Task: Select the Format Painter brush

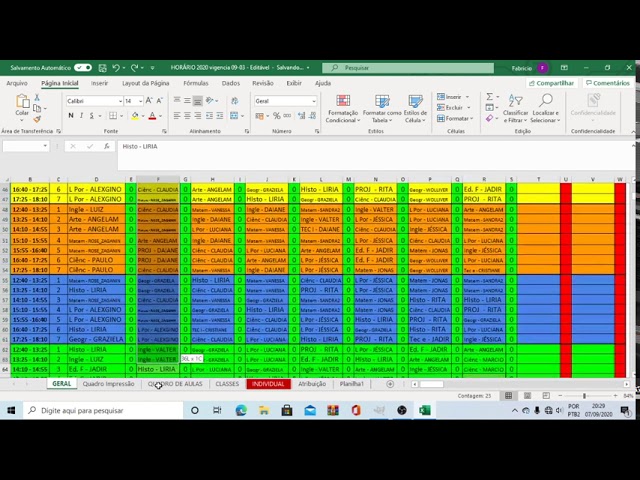Action: 37,119
